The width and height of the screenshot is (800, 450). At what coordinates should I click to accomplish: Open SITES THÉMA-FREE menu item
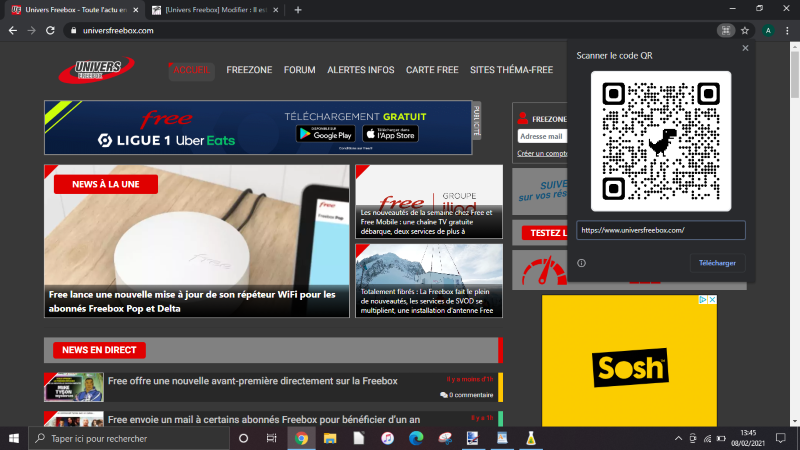[x=511, y=70]
